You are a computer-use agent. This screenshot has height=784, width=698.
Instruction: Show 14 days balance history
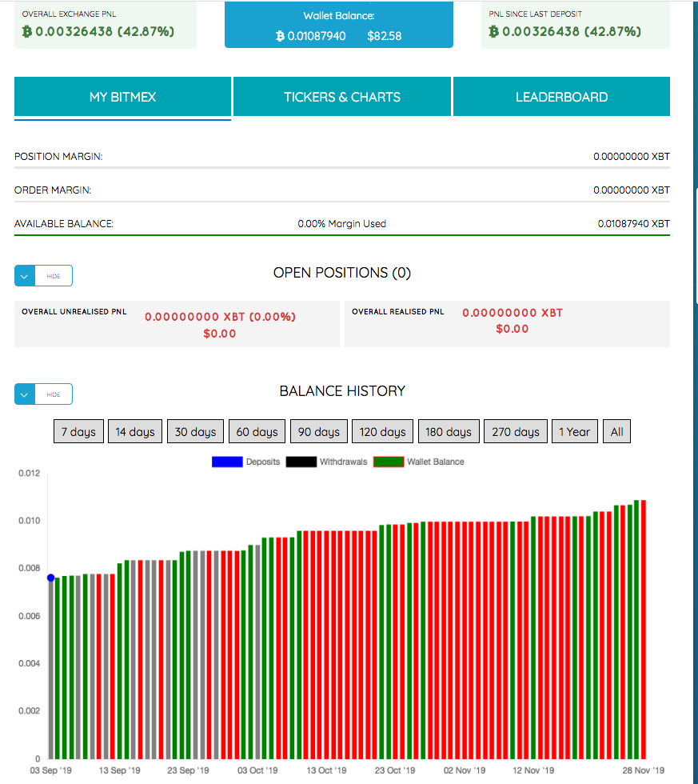click(x=135, y=431)
